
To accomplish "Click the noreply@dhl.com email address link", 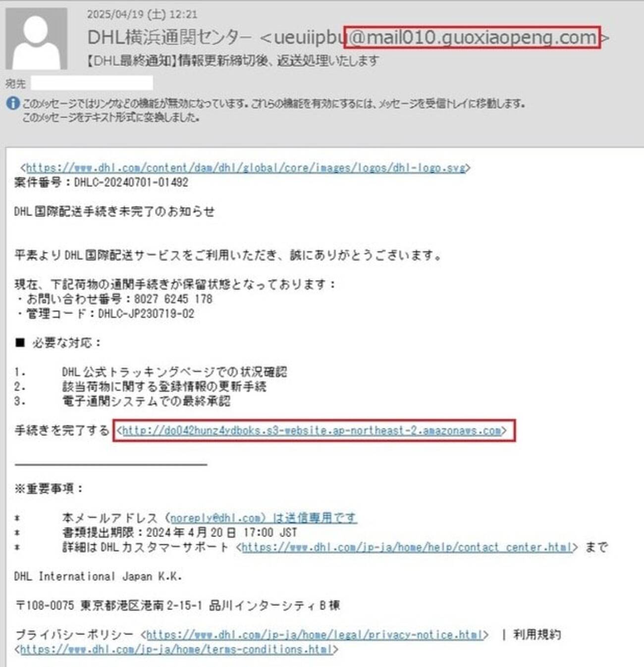I will pos(215,518).
